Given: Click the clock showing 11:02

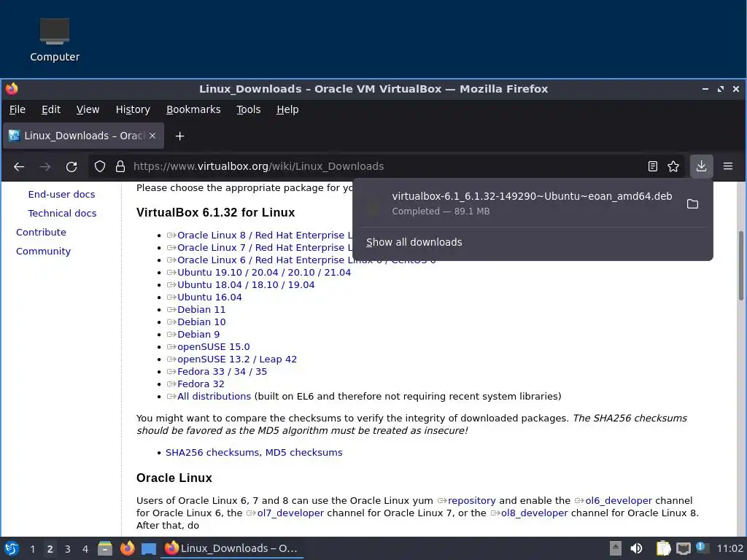Looking at the screenshot, I should (x=729, y=548).
